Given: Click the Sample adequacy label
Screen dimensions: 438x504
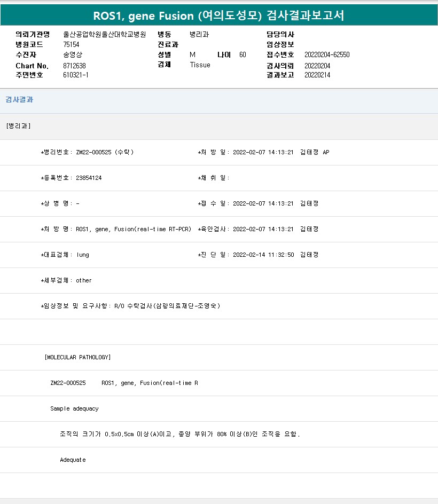Looking at the screenshot, I should pyautogui.click(x=74, y=408).
